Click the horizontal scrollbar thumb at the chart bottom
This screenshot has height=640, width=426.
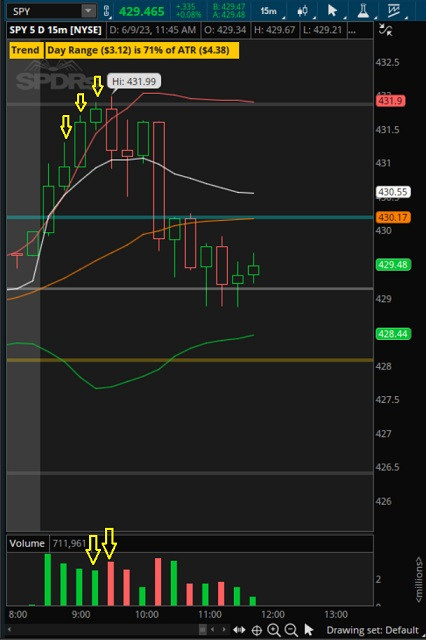(x=202, y=629)
